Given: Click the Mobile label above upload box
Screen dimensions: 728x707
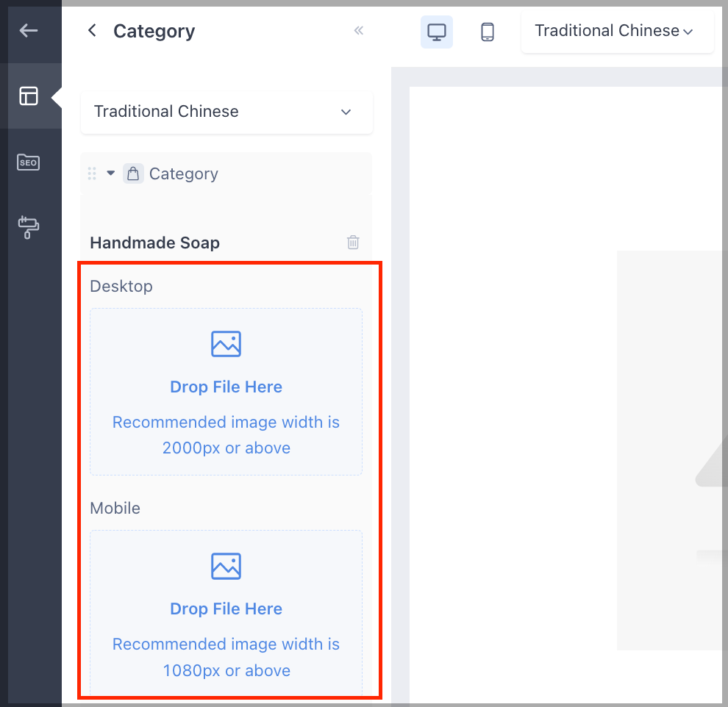Looking at the screenshot, I should click(x=115, y=508).
